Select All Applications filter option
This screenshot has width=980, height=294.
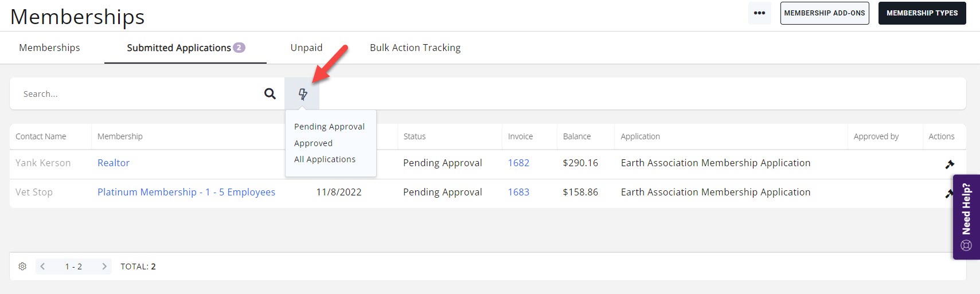pos(325,159)
